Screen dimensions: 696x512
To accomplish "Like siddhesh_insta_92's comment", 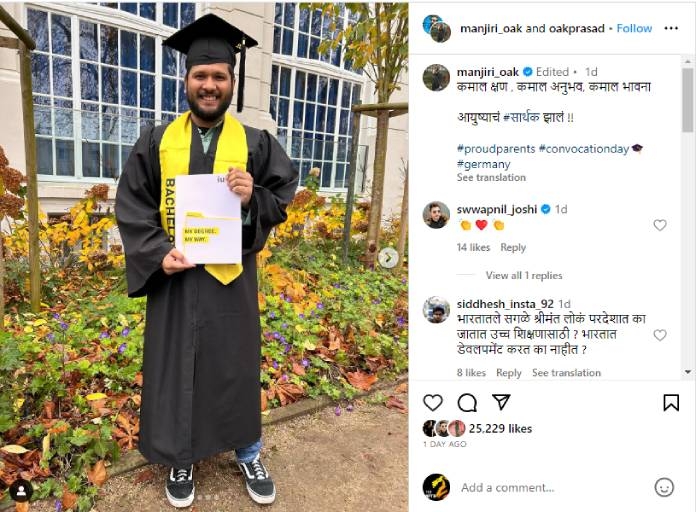I will [660, 335].
